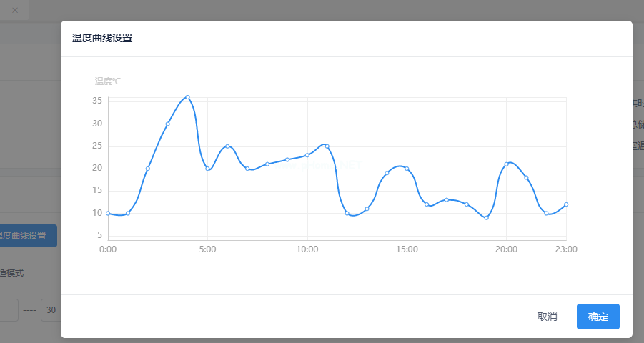Click the 25°C data point at 6:00
Screen dimensions: 644x343
227,146
